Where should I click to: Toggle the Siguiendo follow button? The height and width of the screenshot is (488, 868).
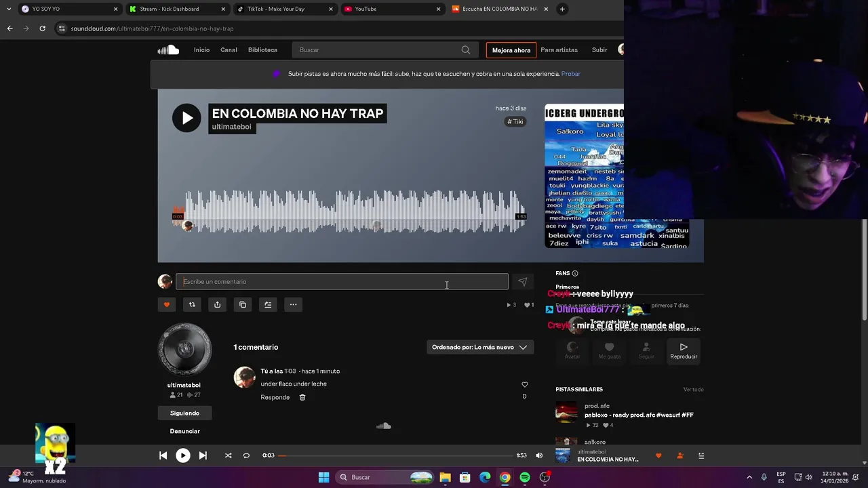tap(184, 413)
